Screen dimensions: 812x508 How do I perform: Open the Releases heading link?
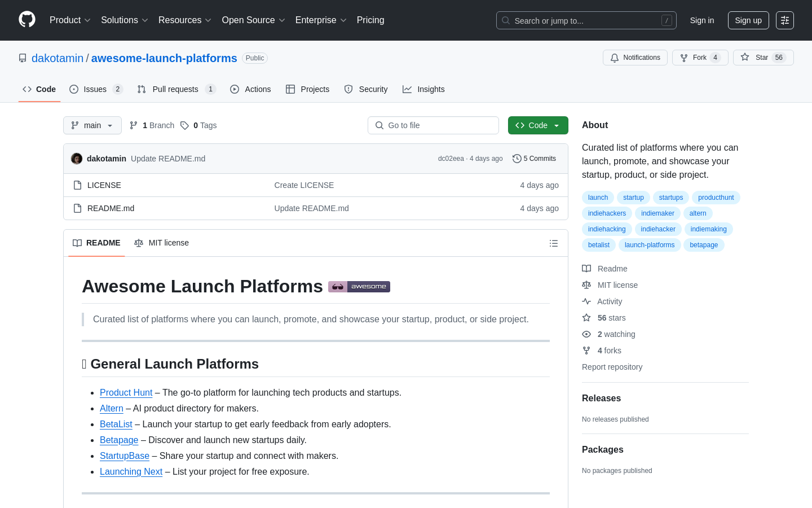point(601,398)
